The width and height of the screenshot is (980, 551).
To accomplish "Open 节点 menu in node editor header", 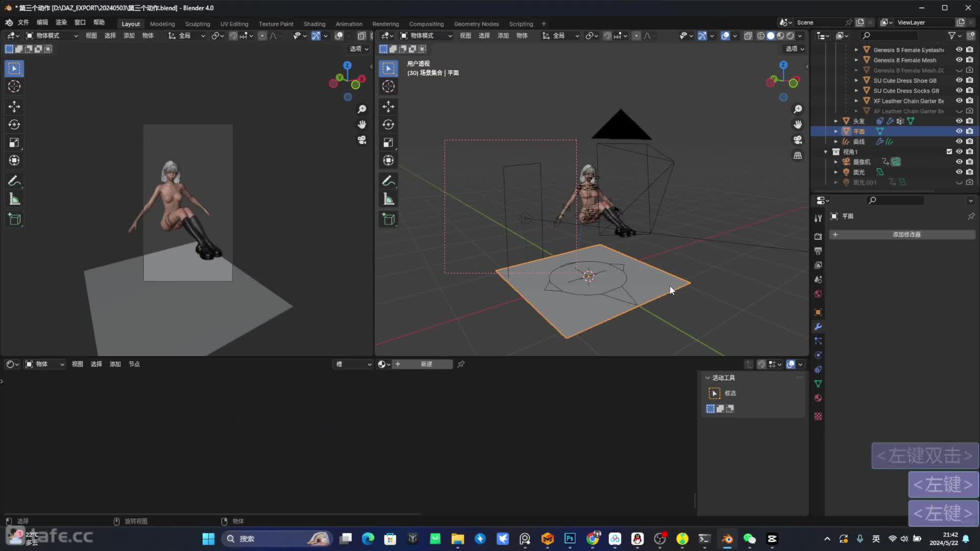I will [134, 364].
